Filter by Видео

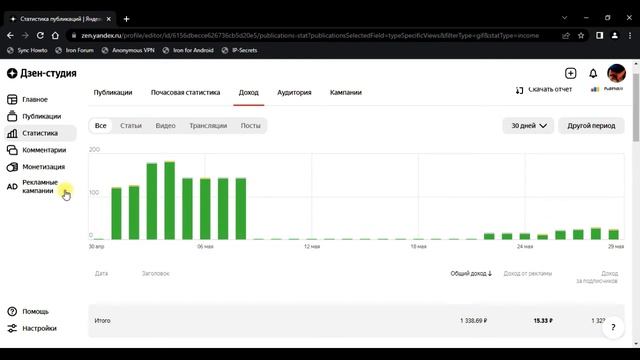pyautogui.click(x=165, y=126)
